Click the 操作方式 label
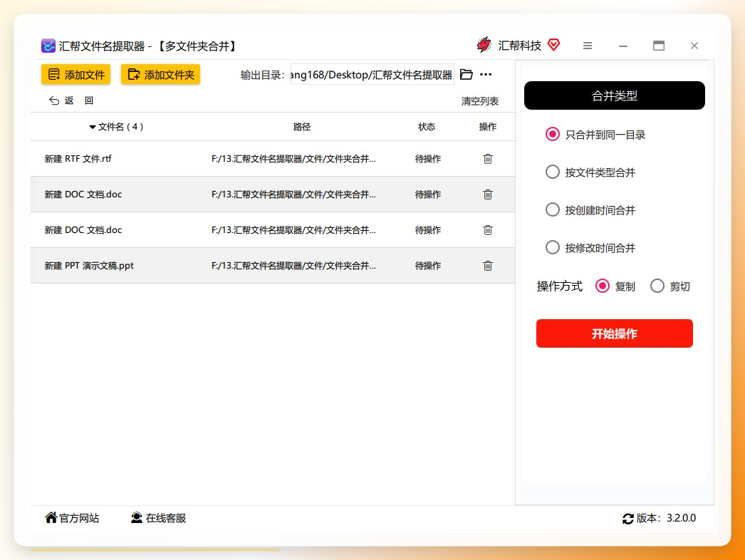 click(x=560, y=286)
